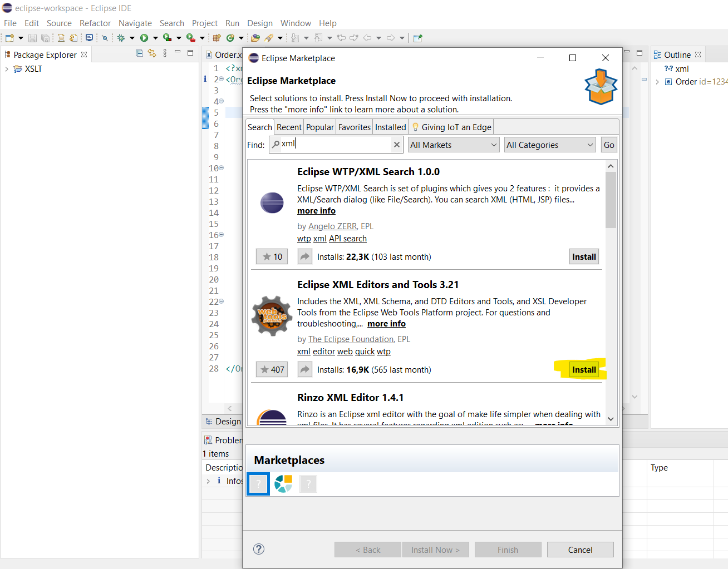Click the Design tab of editor

tap(223, 422)
